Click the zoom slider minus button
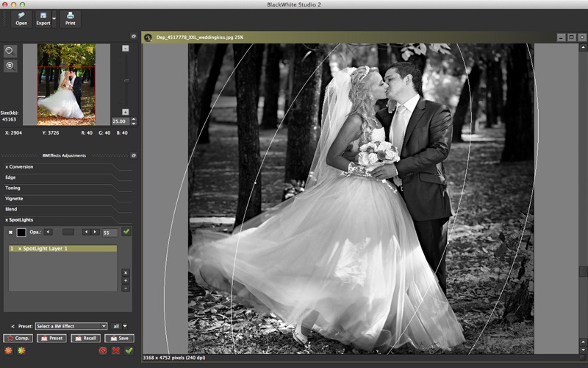The height and width of the screenshot is (368, 588). (126, 48)
